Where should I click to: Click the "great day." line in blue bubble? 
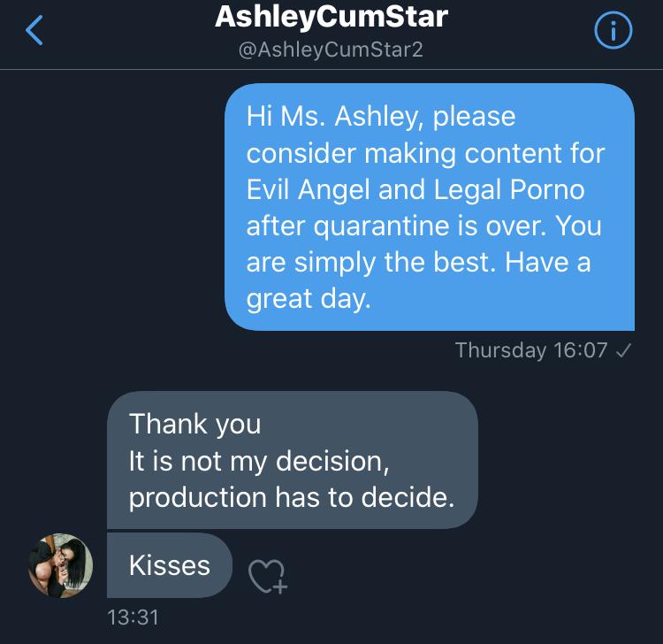[309, 299]
